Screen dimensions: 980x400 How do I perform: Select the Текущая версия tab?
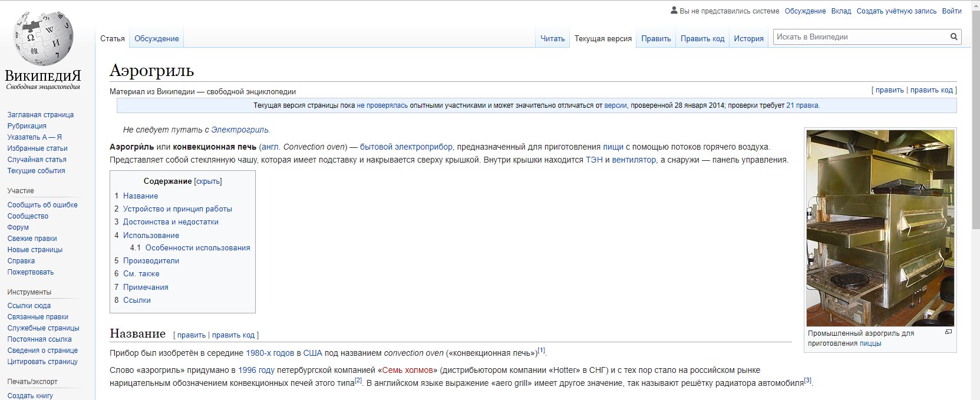pyautogui.click(x=603, y=38)
